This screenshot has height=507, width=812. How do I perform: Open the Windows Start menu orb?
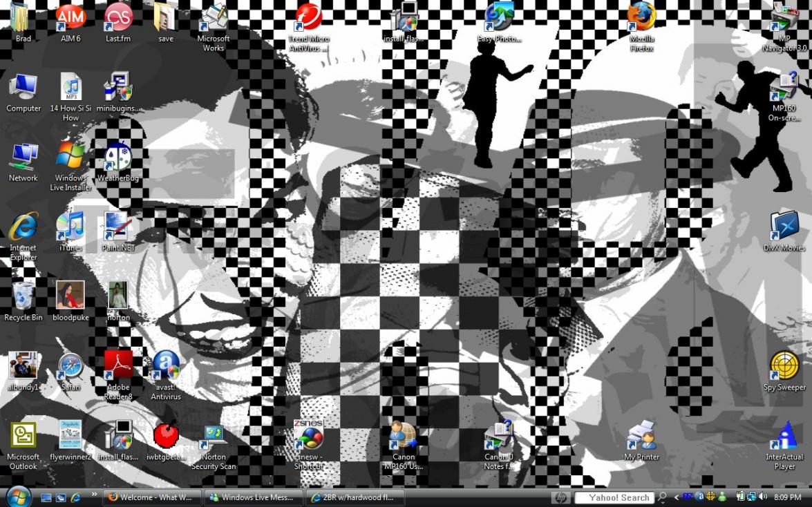[x=19, y=497]
